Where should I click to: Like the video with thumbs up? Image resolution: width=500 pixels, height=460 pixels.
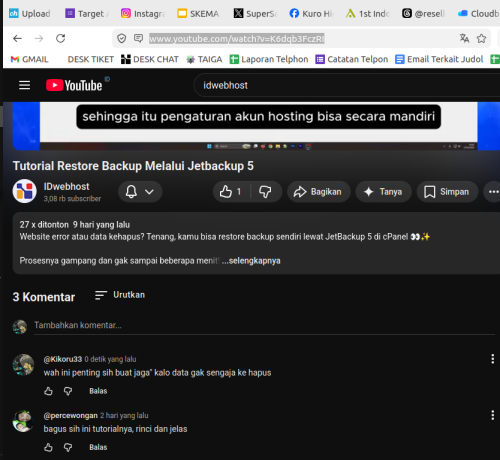point(231,192)
